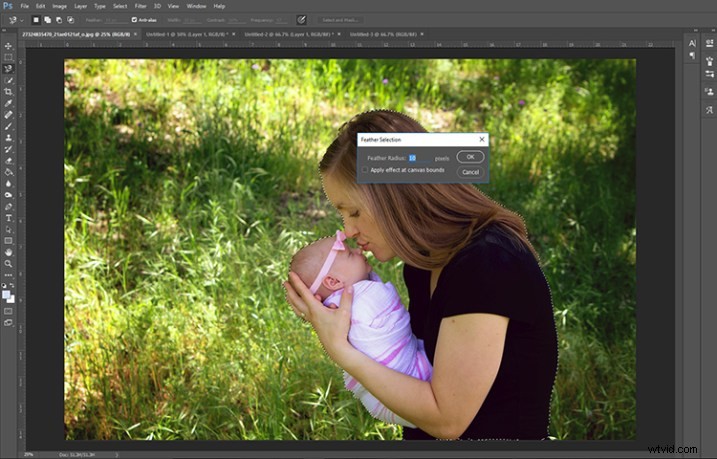Open the View menu

[173, 6]
